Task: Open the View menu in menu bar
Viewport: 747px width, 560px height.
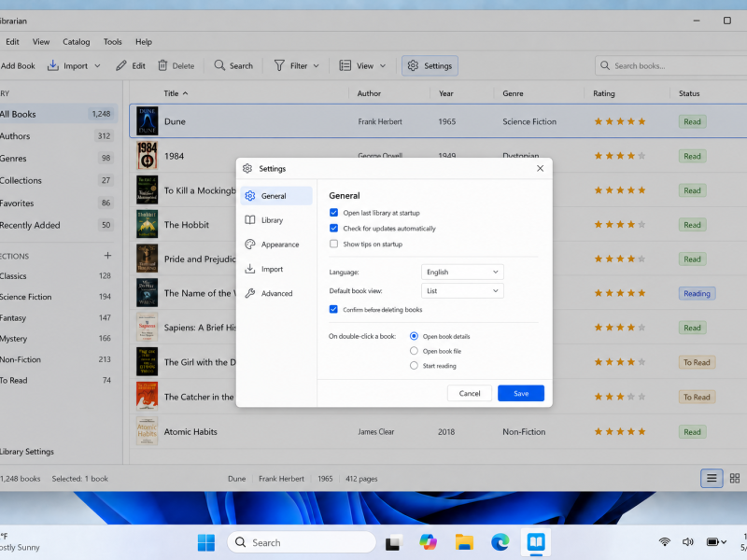Action: pos(41,42)
